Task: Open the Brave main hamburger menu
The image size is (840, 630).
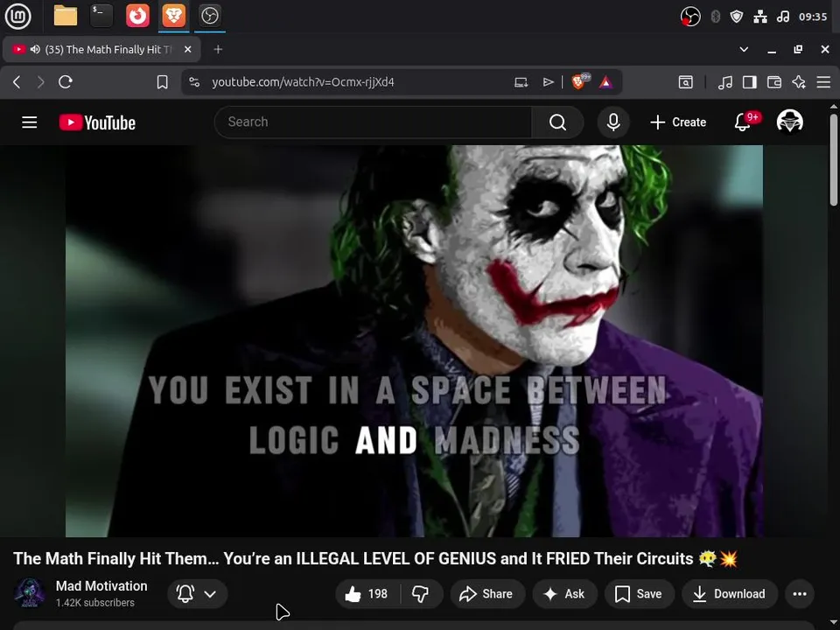Action: click(823, 82)
